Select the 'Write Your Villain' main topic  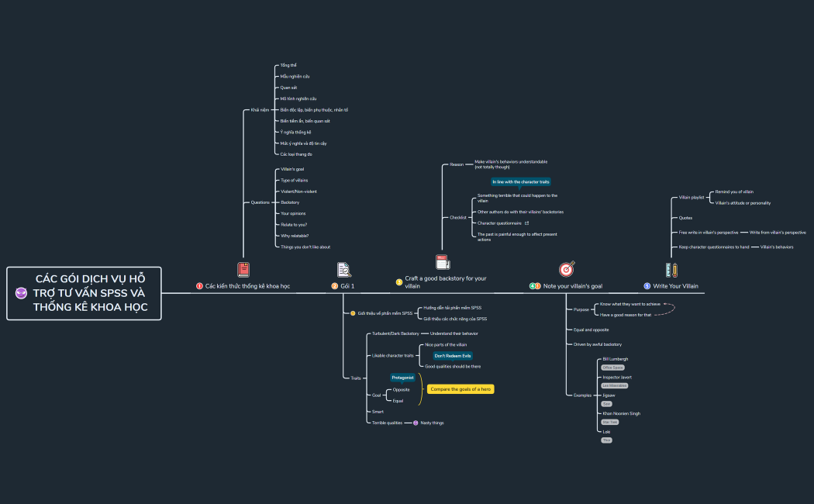(x=675, y=286)
